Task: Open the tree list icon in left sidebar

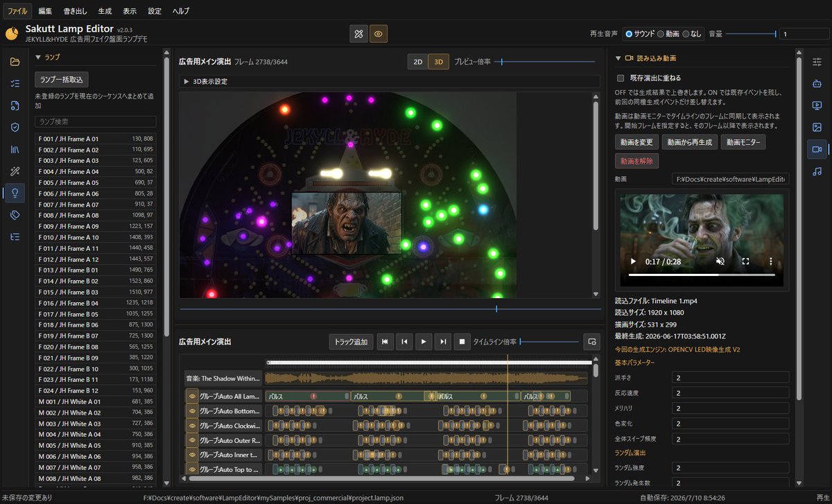Action: tap(15, 236)
